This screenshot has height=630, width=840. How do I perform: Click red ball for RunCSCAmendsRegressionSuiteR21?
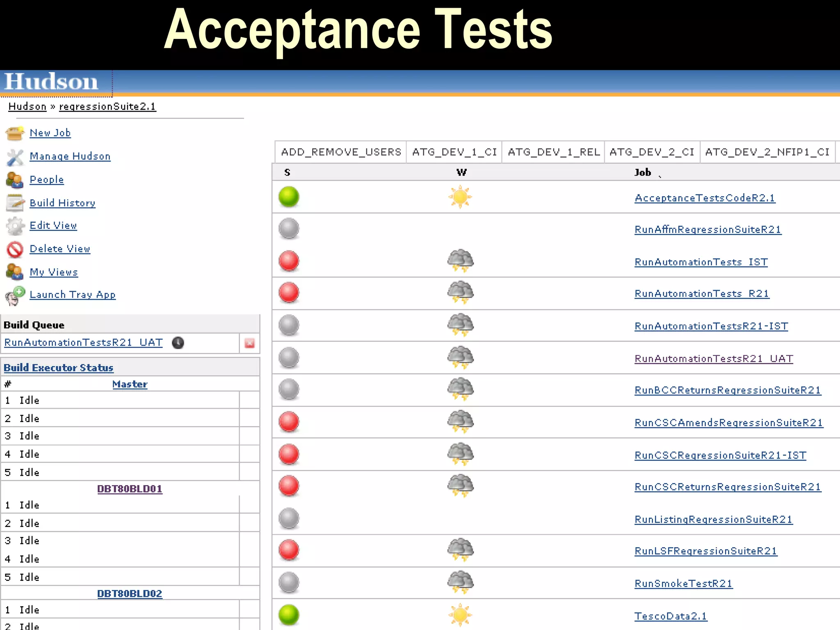click(289, 422)
